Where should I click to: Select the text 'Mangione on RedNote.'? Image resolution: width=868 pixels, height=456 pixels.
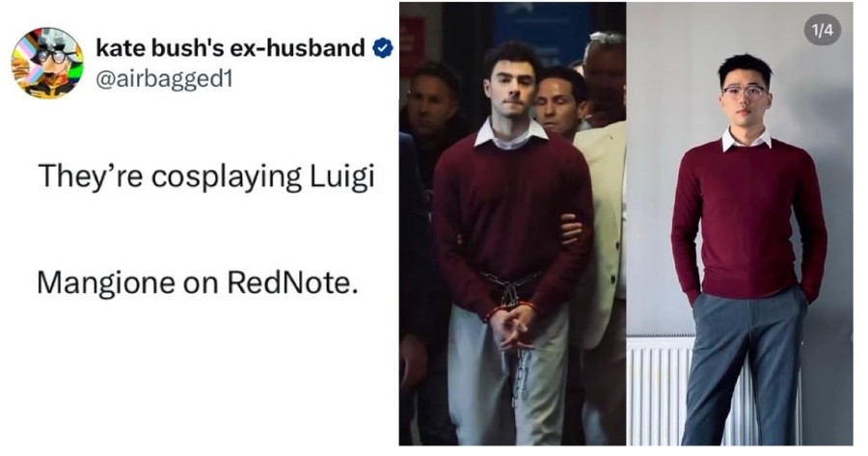click(194, 282)
